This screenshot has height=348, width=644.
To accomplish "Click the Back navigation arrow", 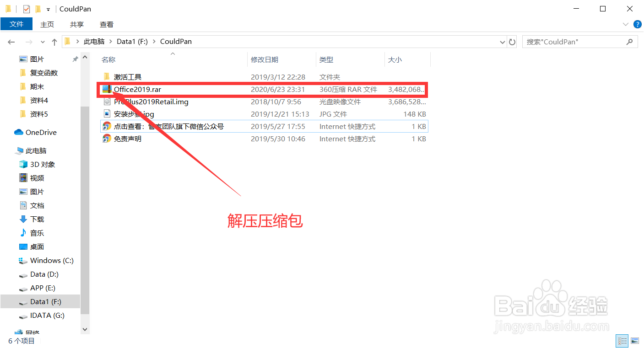I will (11, 42).
